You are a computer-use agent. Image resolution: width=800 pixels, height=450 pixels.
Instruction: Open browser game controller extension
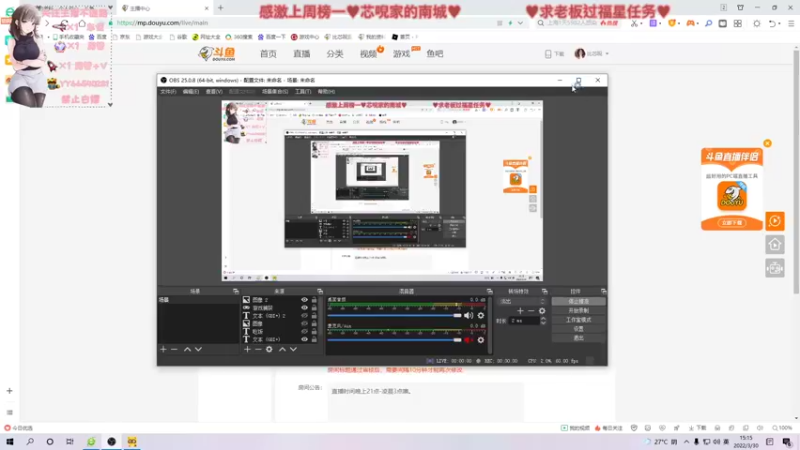691,23
